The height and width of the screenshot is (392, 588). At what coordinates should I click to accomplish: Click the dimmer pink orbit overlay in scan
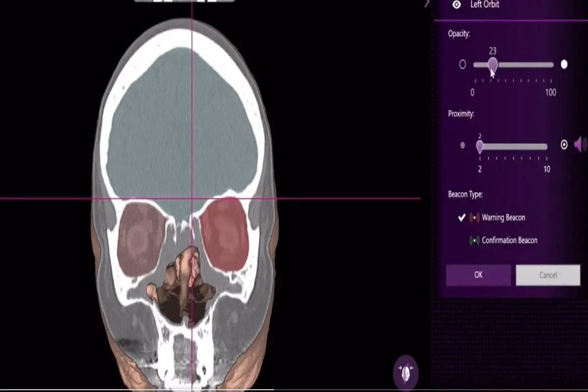[141, 238]
